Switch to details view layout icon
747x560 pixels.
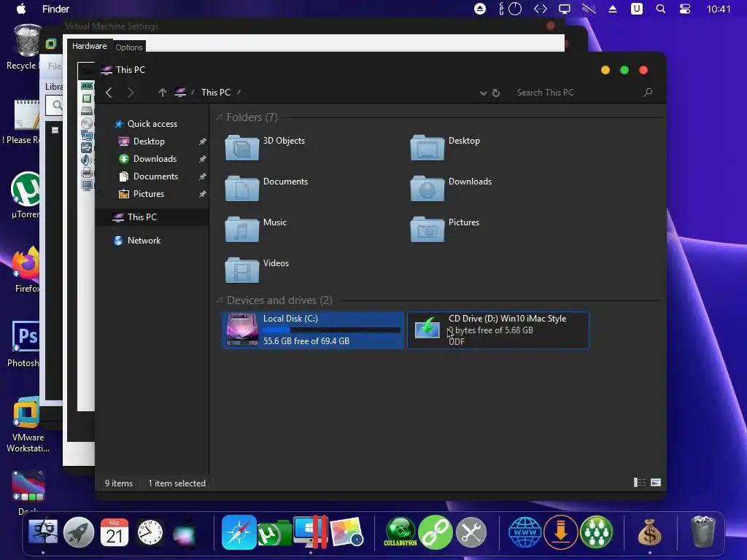coord(639,483)
